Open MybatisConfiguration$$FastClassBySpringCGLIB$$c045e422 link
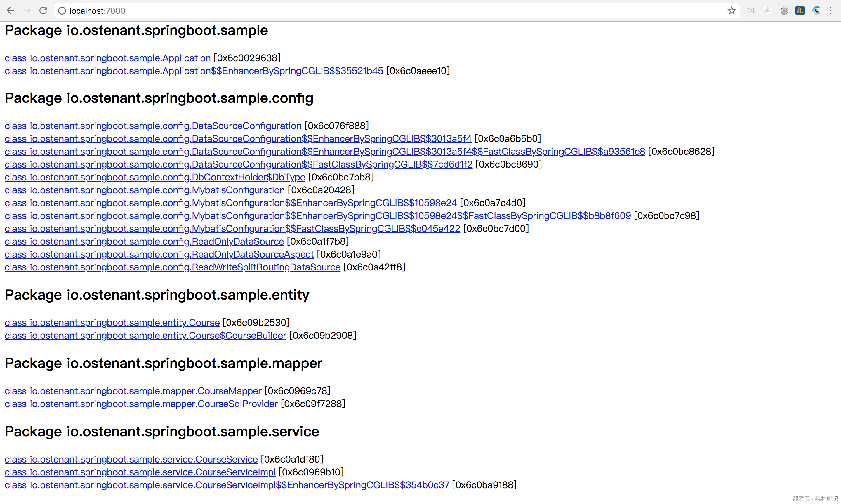Viewport: 841px width, 504px height. (x=232, y=229)
